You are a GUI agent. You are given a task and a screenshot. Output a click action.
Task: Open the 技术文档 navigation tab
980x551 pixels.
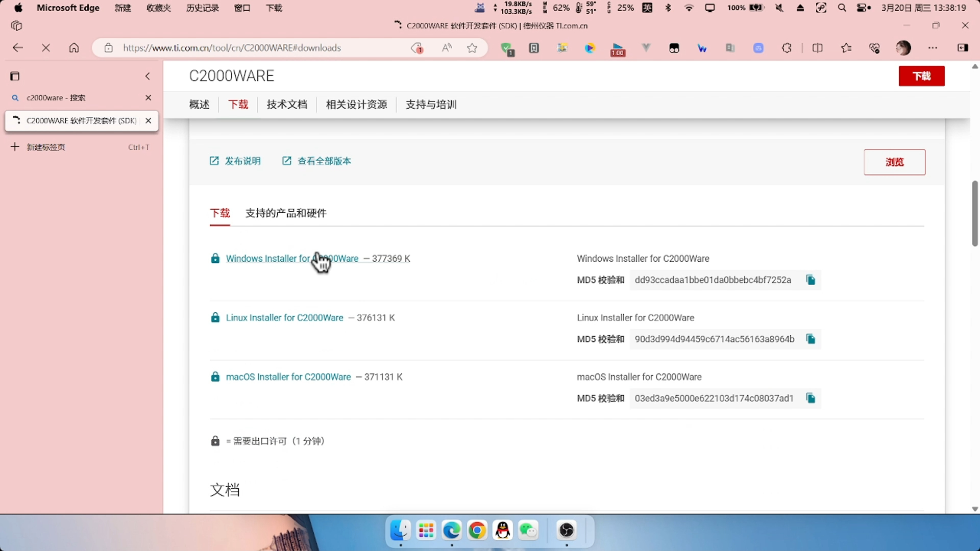(x=287, y=105)
